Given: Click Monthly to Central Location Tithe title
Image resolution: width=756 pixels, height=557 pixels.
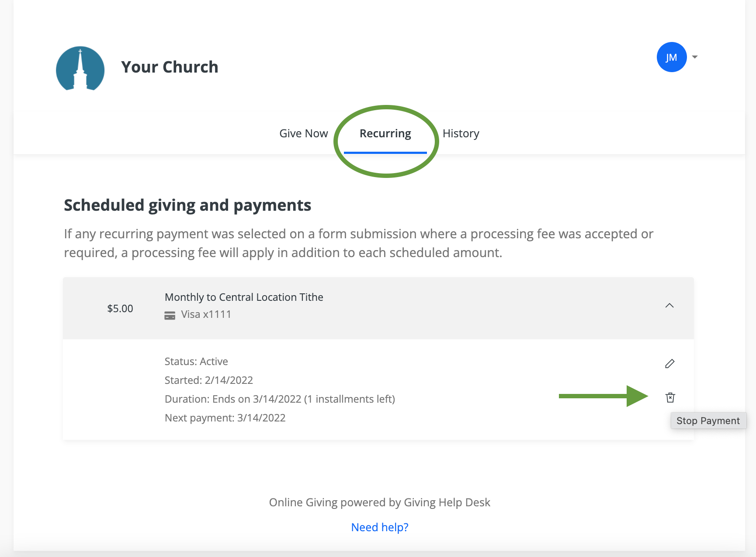Looking at the screenshot, I should click(244, 297).
